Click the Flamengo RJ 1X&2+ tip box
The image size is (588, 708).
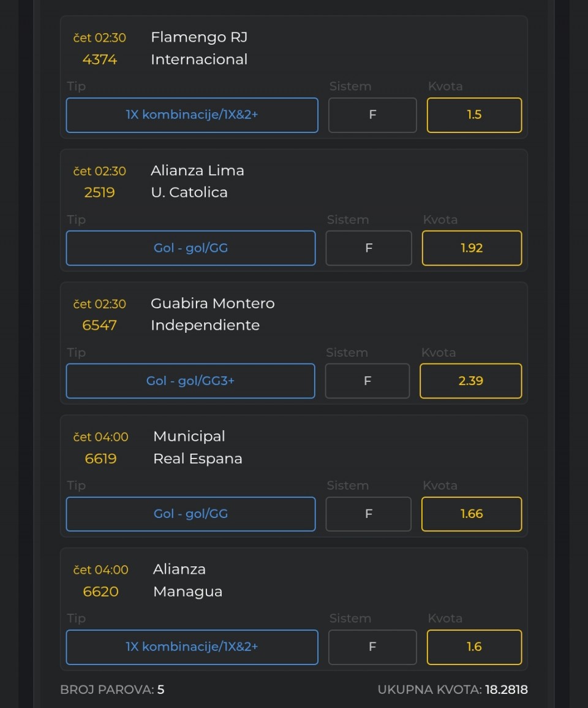[x=192, y=115]
